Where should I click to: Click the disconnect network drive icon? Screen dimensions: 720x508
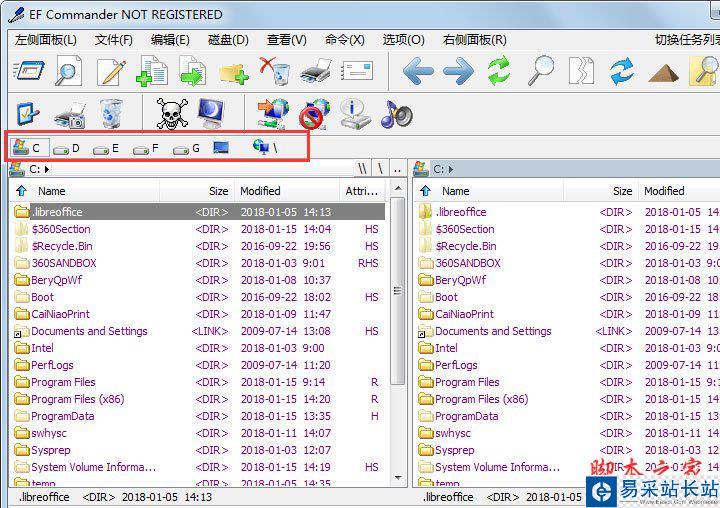click(315, 114)
